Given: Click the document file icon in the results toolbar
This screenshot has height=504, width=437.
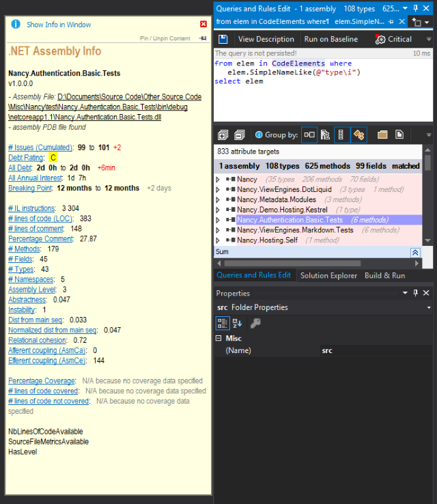Looking at the screenshot, I should coord(399,135).
